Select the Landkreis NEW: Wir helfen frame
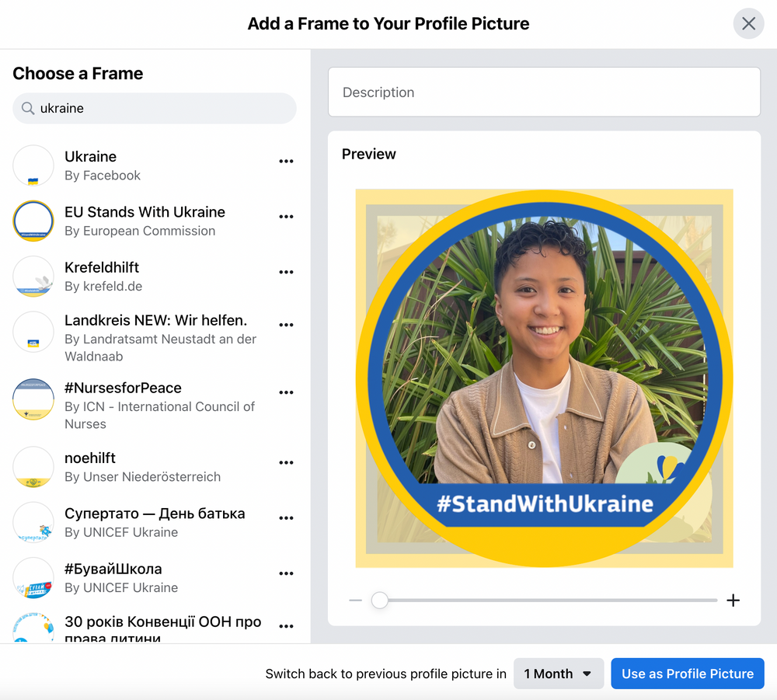 click(x=33, y=333)
